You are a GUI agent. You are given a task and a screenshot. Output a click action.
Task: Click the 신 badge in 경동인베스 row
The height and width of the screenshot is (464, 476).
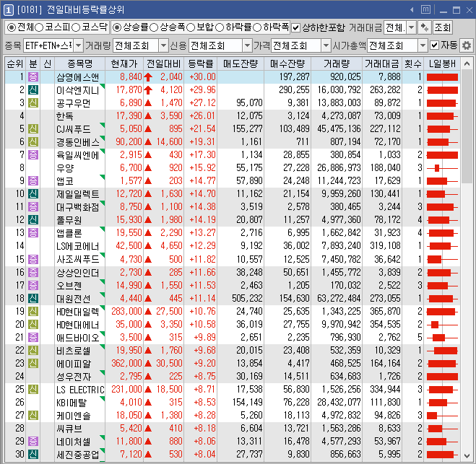(x=33, y=141)
